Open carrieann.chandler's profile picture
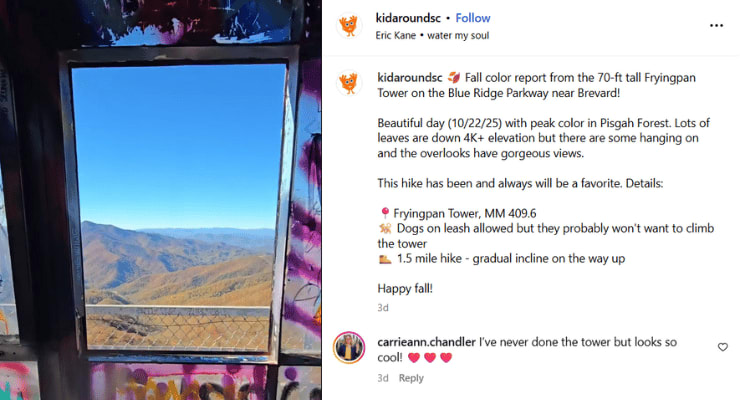Screen dimensions: 740x400 click(x=349, y=348)
